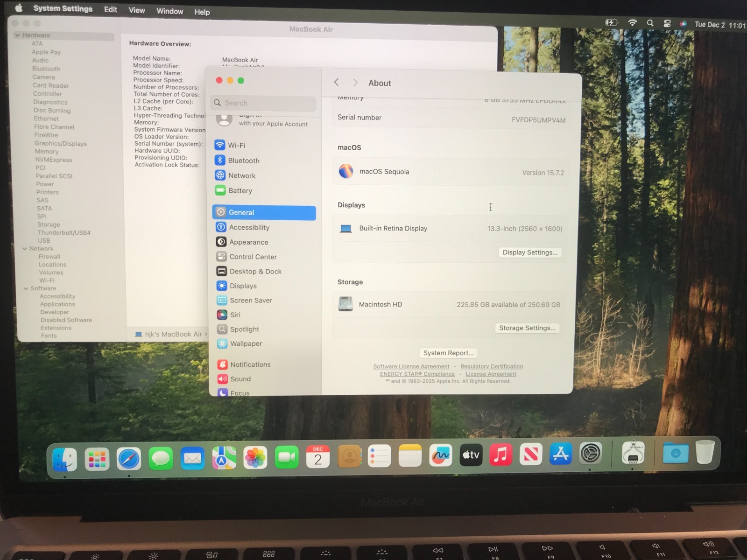Open ENERGY STAR Compliance link
Image resolution: width=747 pixels, height=560 pixels.
click(417, 374)
